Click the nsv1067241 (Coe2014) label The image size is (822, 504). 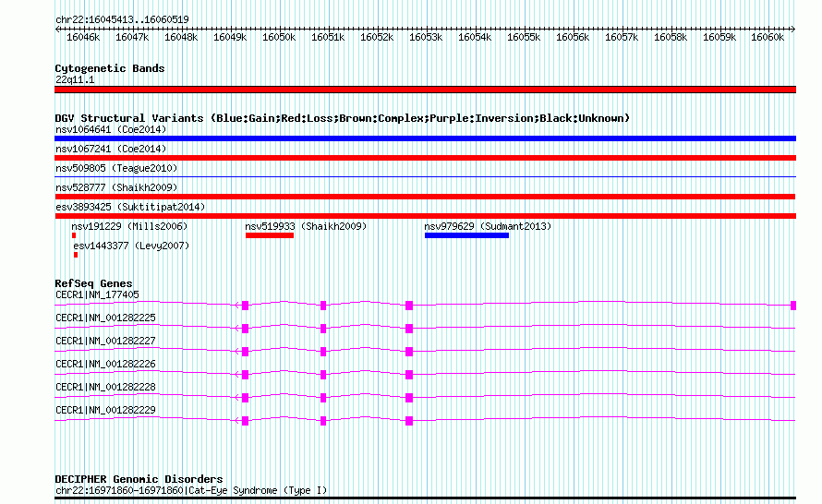[111, 149]
